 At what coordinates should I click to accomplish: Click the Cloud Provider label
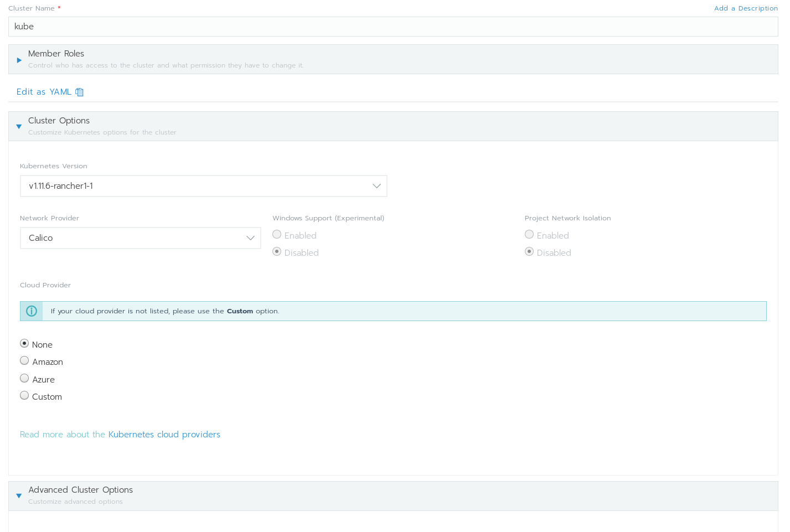45,285
